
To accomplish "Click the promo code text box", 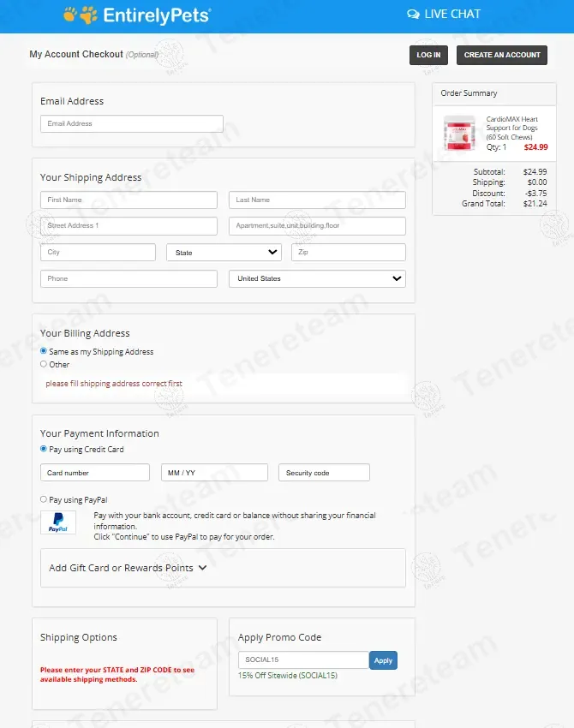I will pyautogui.click(x=304, y=659).
